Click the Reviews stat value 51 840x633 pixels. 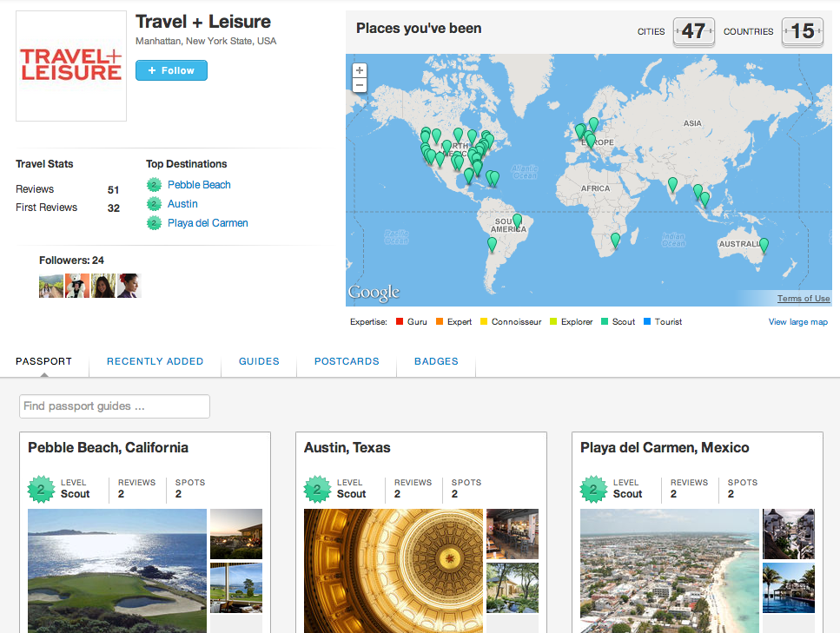tap(113, 189)
